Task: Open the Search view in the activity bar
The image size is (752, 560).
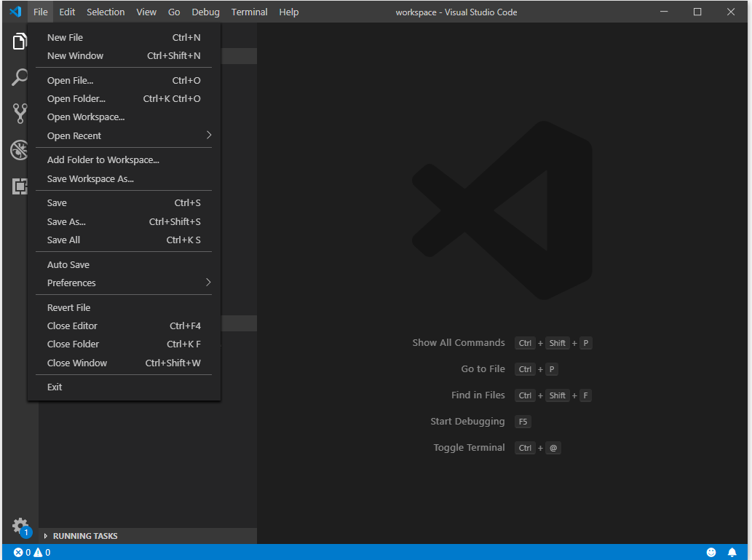Action: [20, 77]
